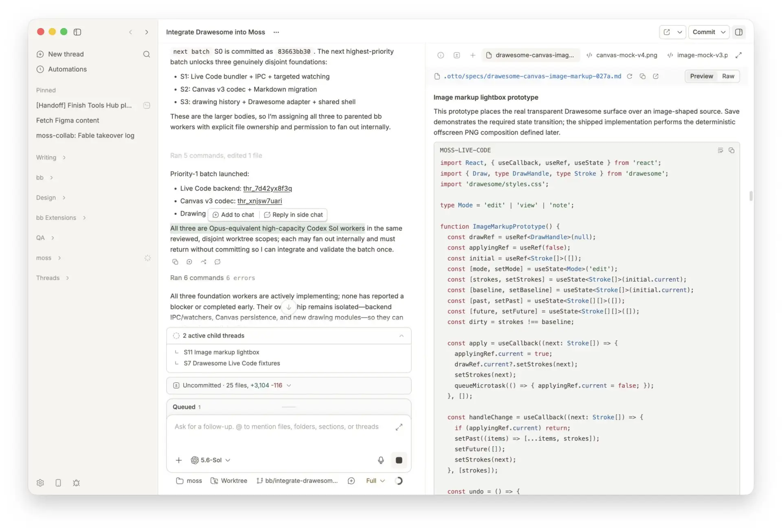The width and height of the screenshot is (782, 532).
Task: Open the thr_7d42yx8f3q thread link
Action: click(x=267, y=188)
